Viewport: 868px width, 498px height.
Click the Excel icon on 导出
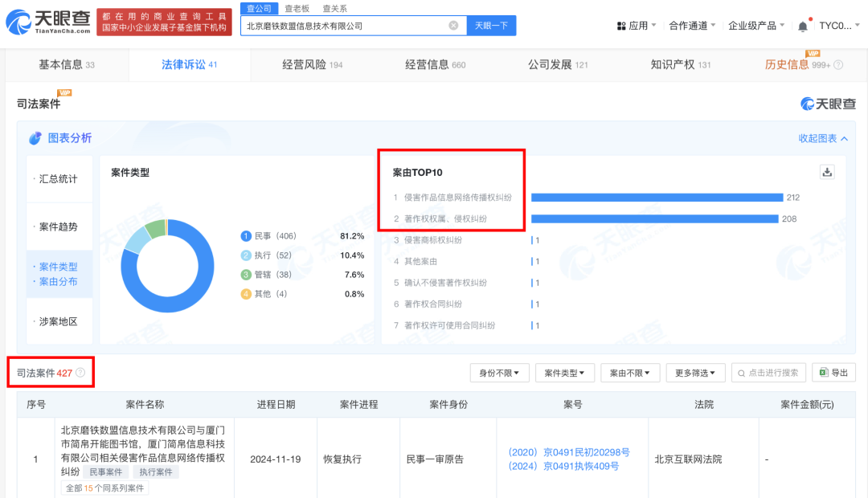(824, 373)
